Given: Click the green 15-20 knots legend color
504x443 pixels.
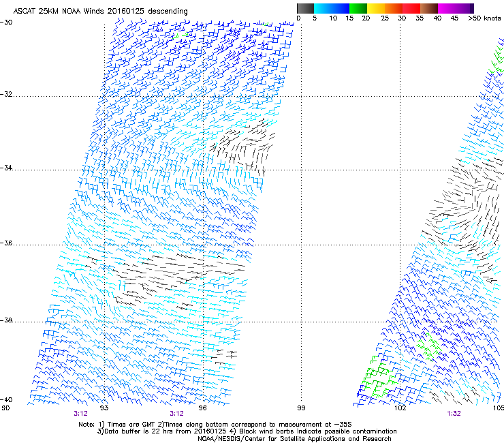Looking at the screenshot, I should [x=358, y=8].
